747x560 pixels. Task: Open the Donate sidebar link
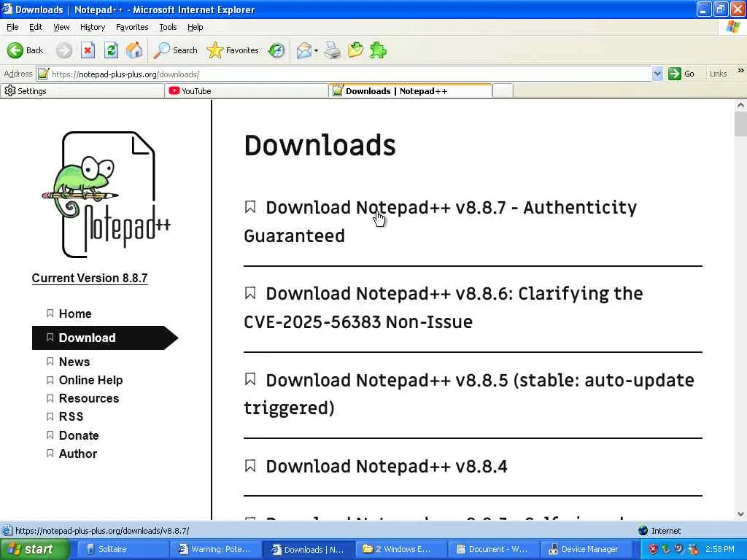[79, 435]
